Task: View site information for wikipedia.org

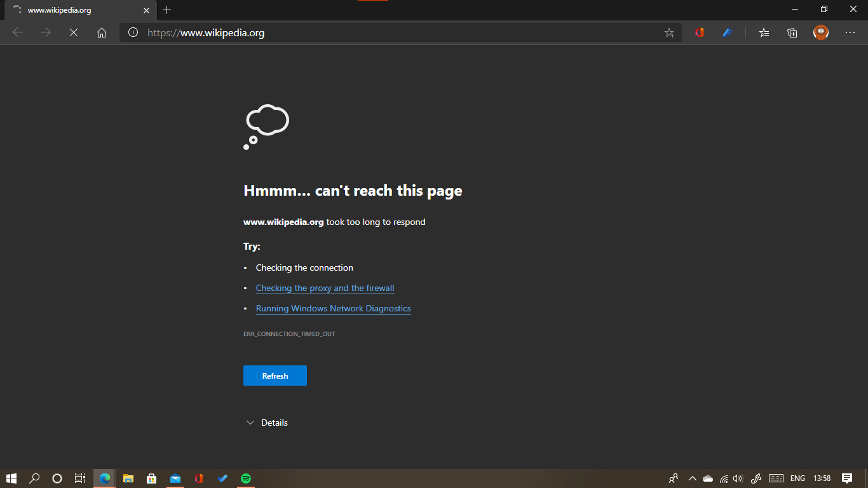Action: [x=133, y=32]
